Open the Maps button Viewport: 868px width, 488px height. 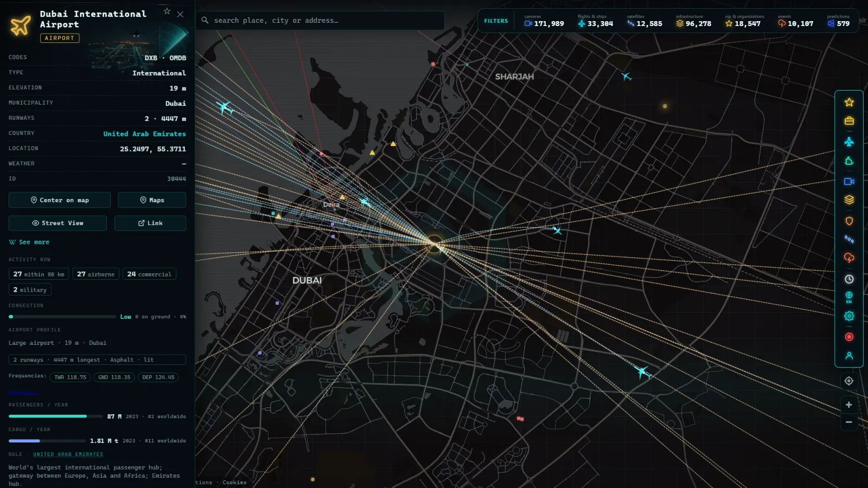coord(152,200)
